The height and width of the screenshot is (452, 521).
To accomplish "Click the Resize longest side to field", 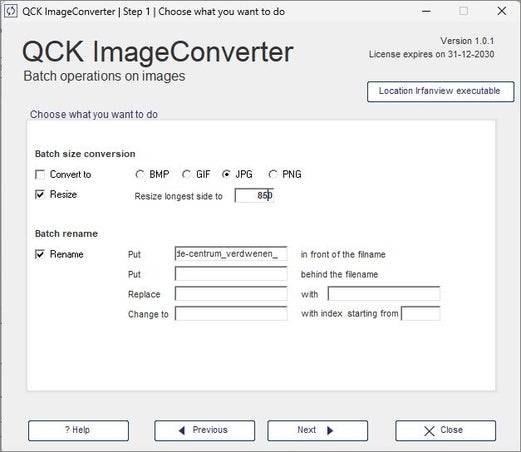I will pos(254,195).
